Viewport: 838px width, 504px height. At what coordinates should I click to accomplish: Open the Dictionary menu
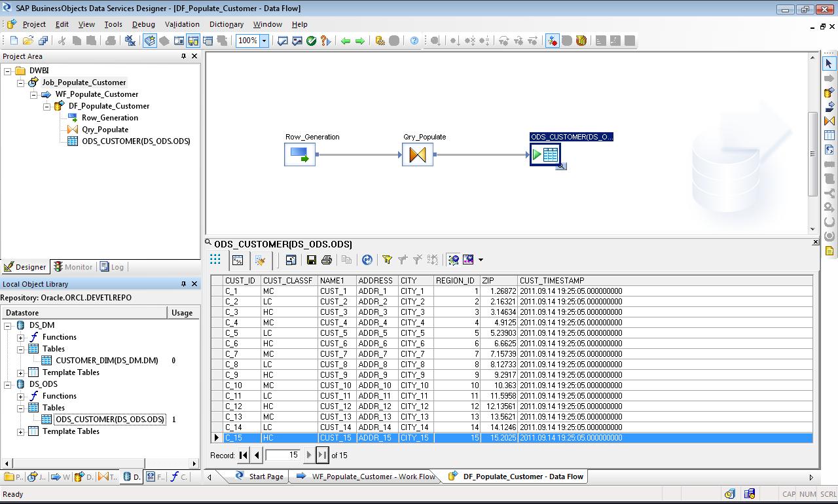(227, 24)
